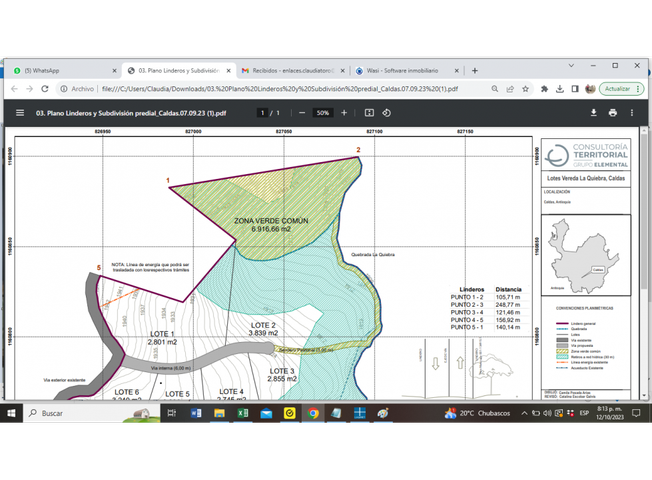Click the taskbar Buscar search box
652x480 pixels.
click(x=92, y=413)
